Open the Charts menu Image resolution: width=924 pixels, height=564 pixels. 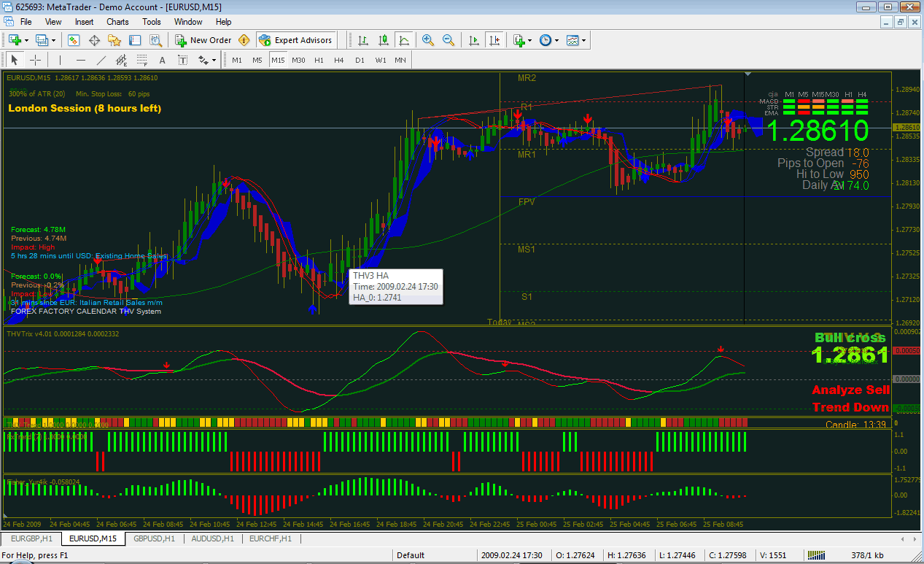point(117,22)
